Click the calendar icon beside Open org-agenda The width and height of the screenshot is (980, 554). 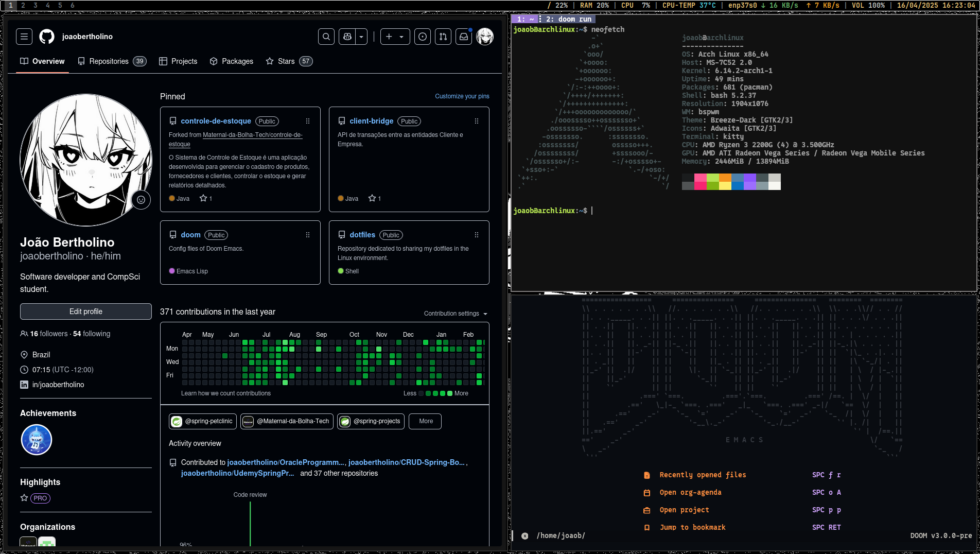(647, 493)
